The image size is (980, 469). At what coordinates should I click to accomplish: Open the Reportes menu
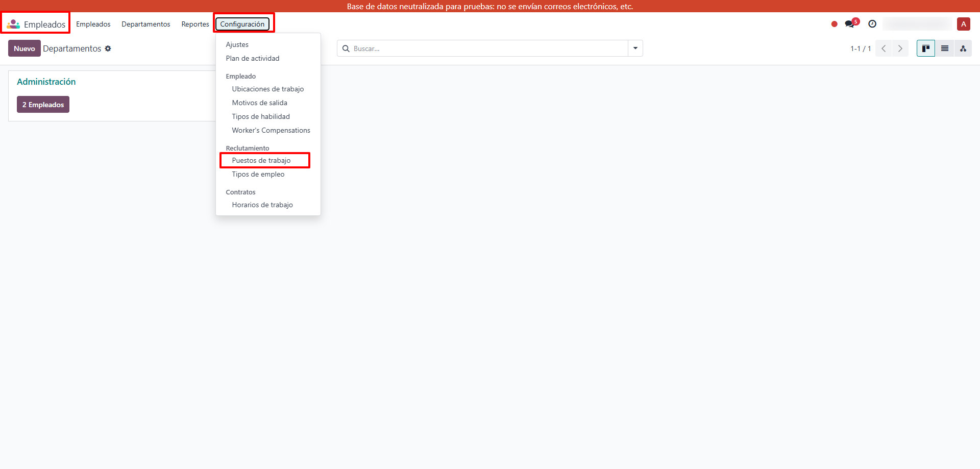click(195, 24)
